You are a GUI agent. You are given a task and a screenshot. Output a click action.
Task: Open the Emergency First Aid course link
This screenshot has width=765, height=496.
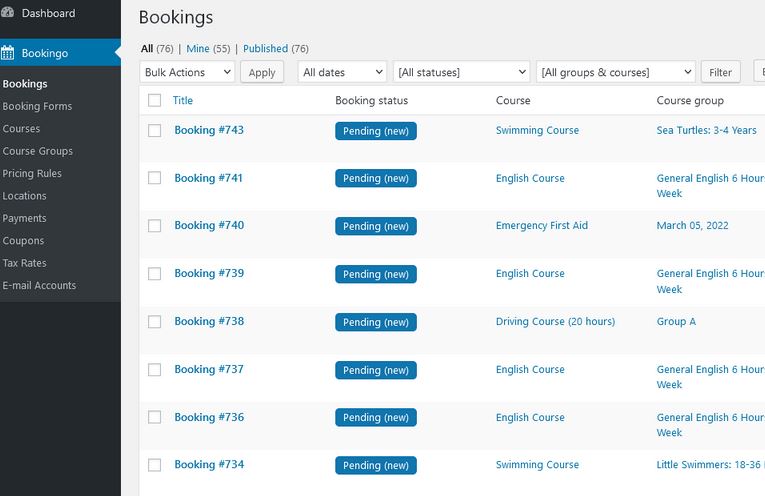541,226
